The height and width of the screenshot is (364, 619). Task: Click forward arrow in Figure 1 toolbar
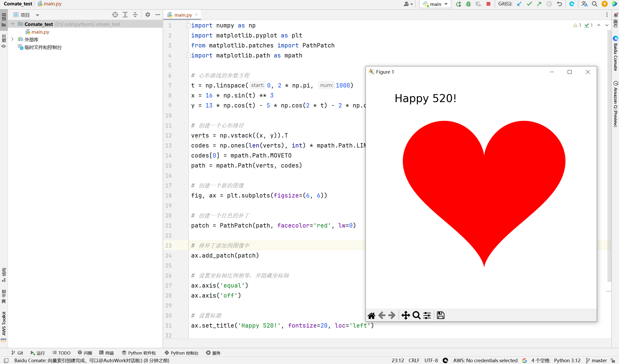[x=392, y=315]
